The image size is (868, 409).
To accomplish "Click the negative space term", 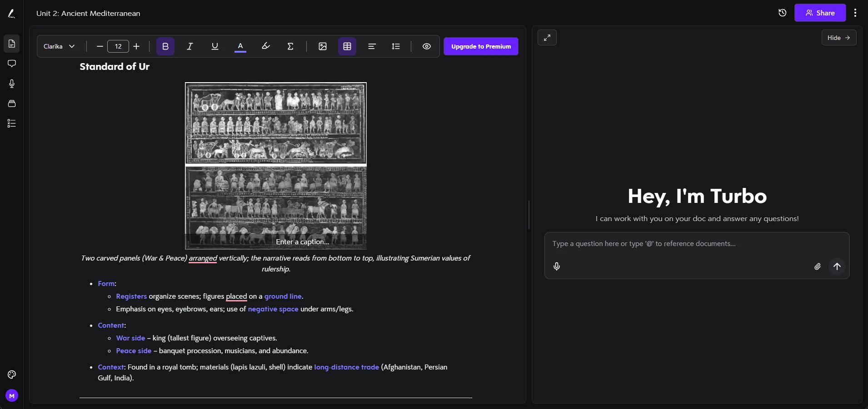I will pyautogui.click(x=273, y=309).
